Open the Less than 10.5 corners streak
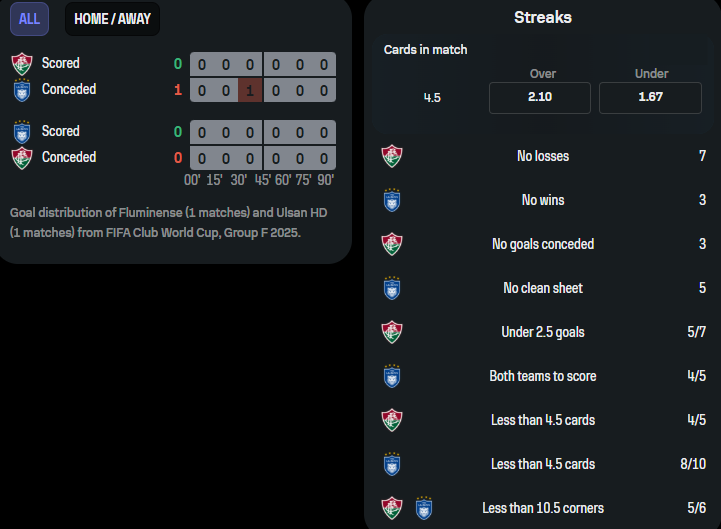721x529 pixels. click(x=543, y=508)
